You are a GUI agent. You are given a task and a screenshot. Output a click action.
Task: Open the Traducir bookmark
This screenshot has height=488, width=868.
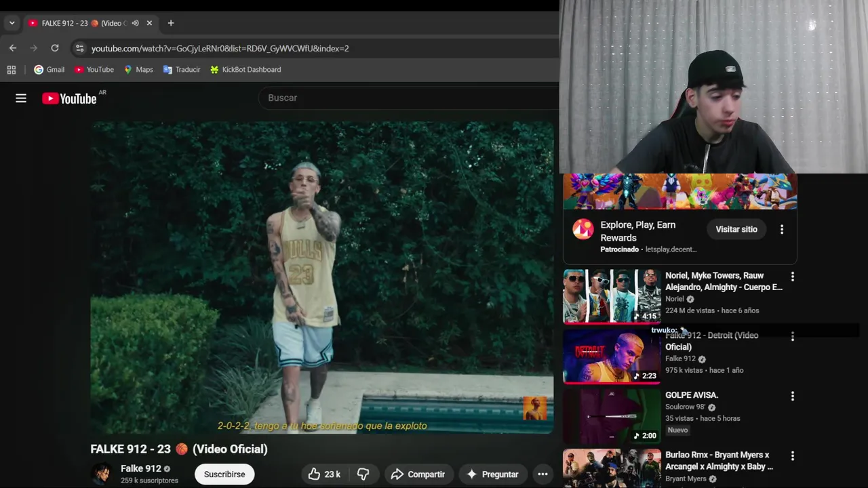[182, 70]
